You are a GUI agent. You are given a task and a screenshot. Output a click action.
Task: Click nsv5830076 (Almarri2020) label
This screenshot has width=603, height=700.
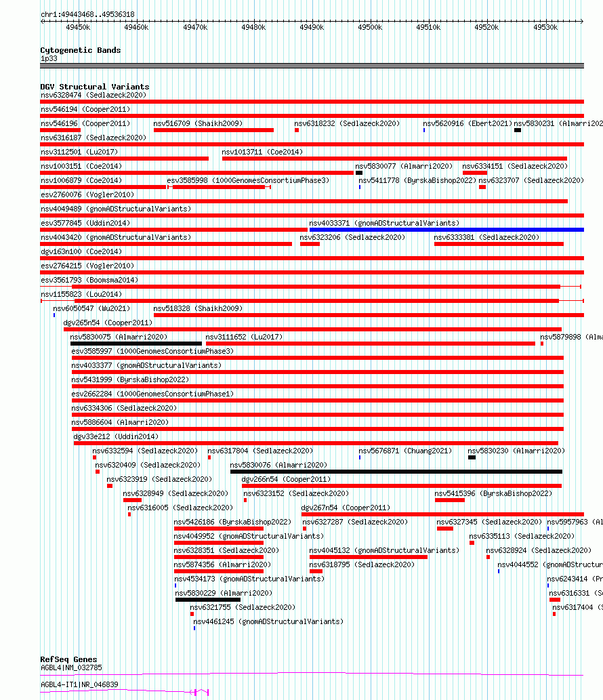coord(278,466)
